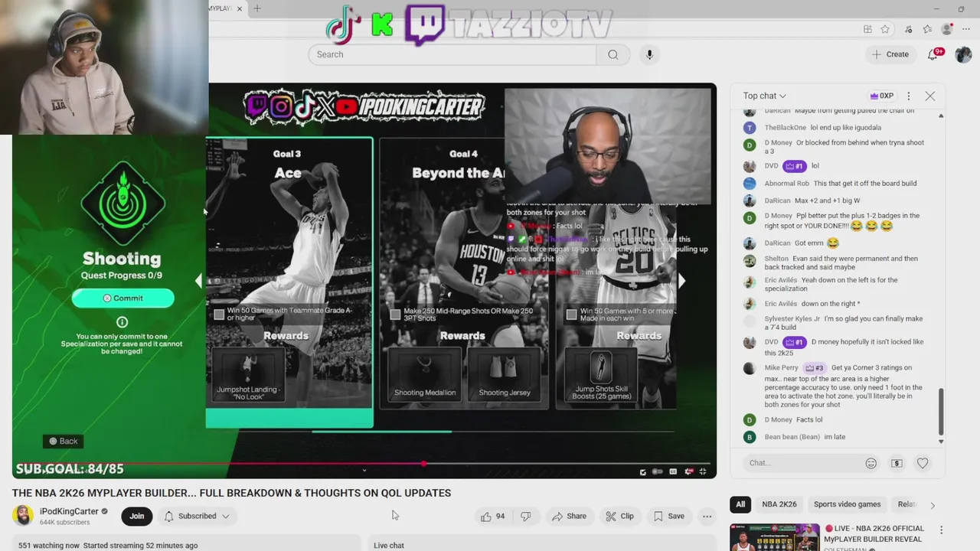This screenshot has width=980, height=551.
Task: Select the partially visible Related chip
Action: (x=908, y=504)
